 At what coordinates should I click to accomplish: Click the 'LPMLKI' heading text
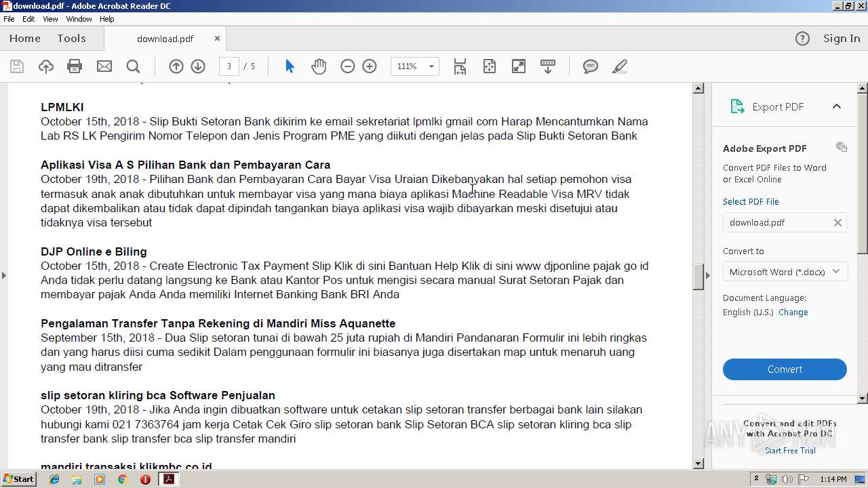pyautogui.click(x=62, y=107)
